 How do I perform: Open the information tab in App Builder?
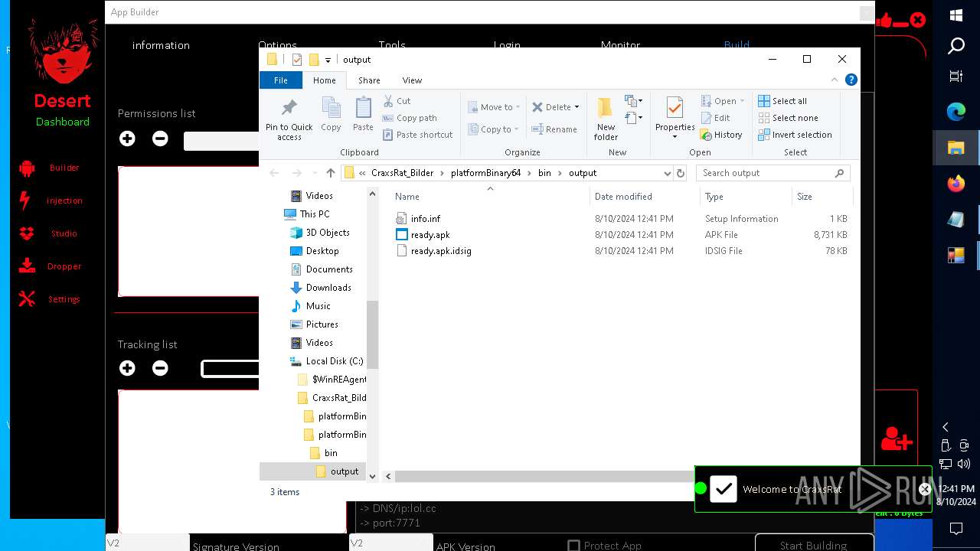161,45
